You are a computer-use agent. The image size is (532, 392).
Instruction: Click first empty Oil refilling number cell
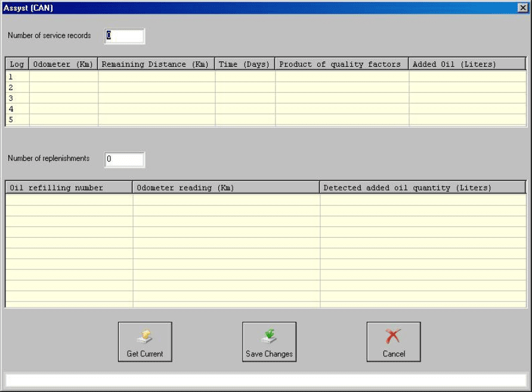click(x=69, y=200)
